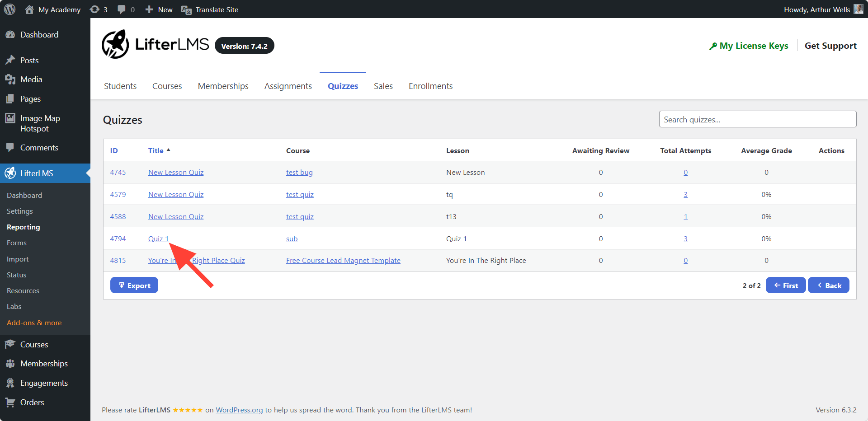The height and width of the screenshot is (421, 868).
Task: Switch to the reporting Courses tab
Action: (x=167, y=86)
